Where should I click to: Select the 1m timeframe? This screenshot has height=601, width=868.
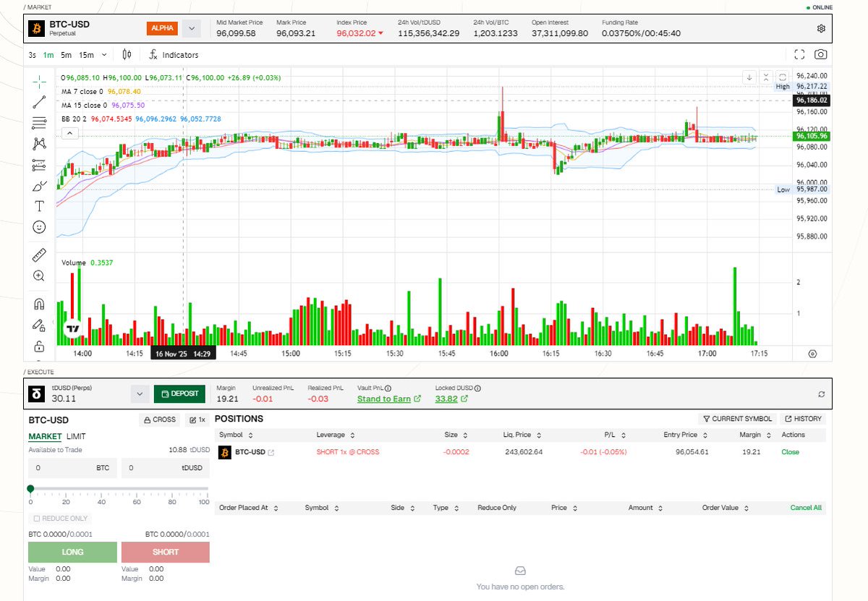[x=48, y=55]
